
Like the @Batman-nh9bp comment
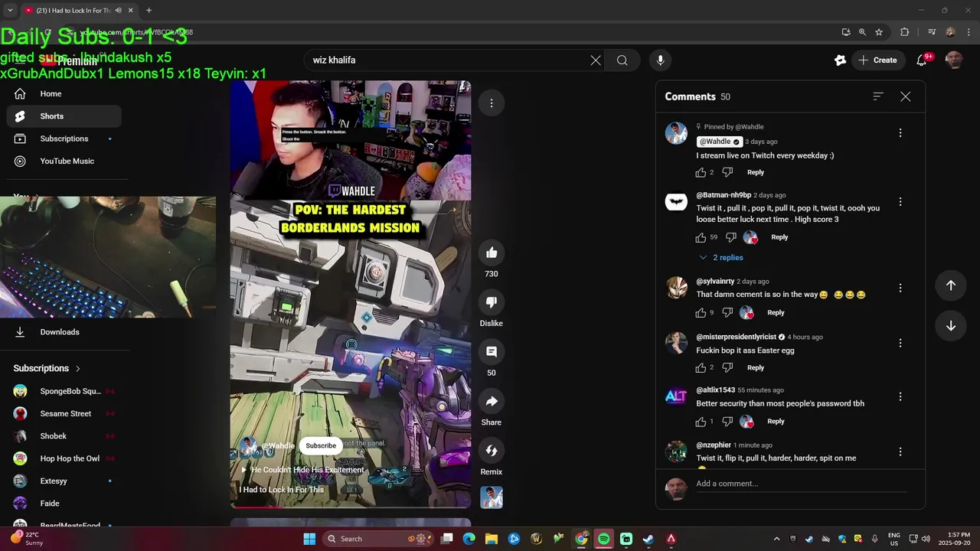[x=701, y=237]
